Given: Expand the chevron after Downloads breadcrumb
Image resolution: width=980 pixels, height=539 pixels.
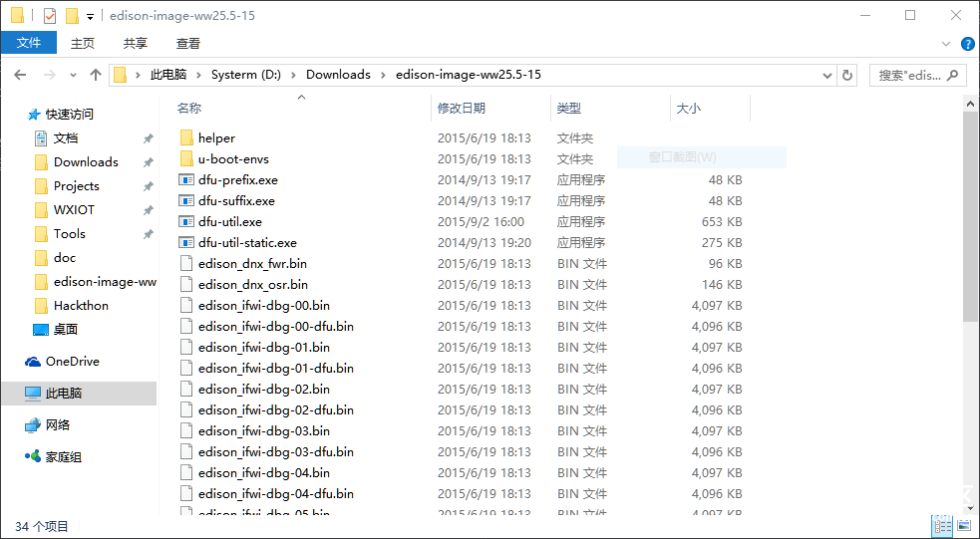Looking at the screenshot, I should pyautogui.click(x=384, y=75).
